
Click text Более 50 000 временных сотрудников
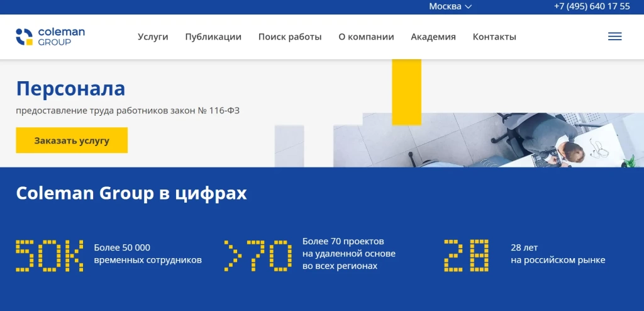[x=148, y=254]
